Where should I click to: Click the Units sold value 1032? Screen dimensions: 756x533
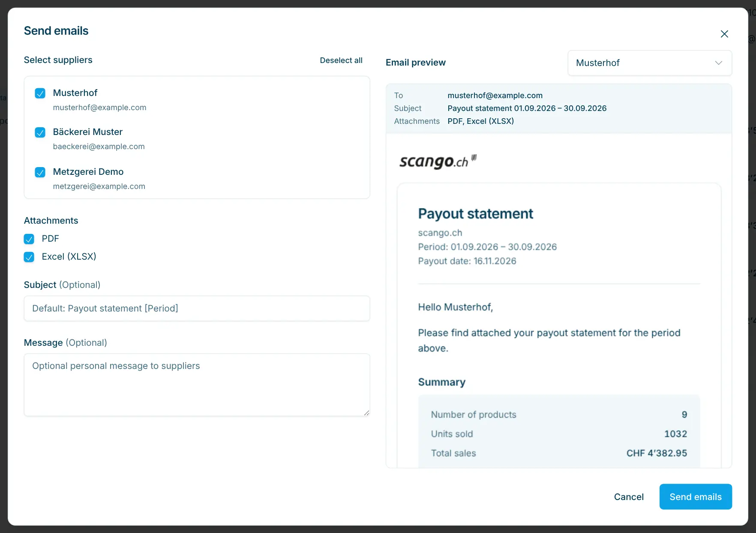(675, 434)
